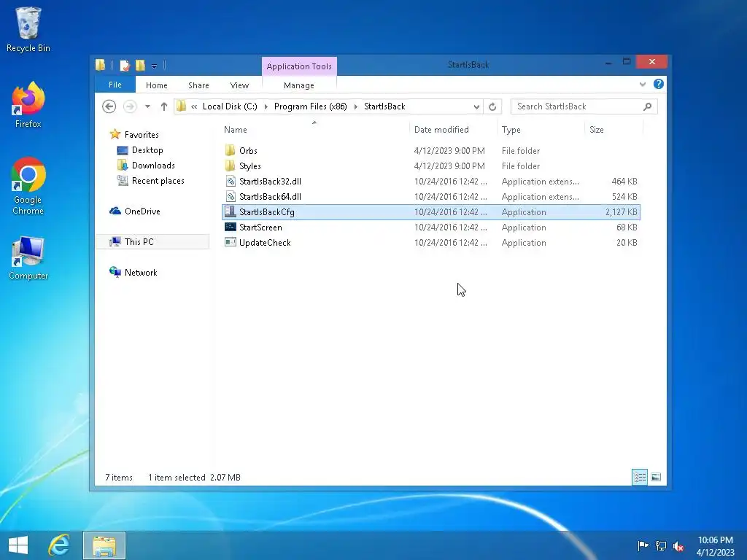The image size is (747, 560).
Task: Click the 464 KB size cell
Action: [624, 181]
